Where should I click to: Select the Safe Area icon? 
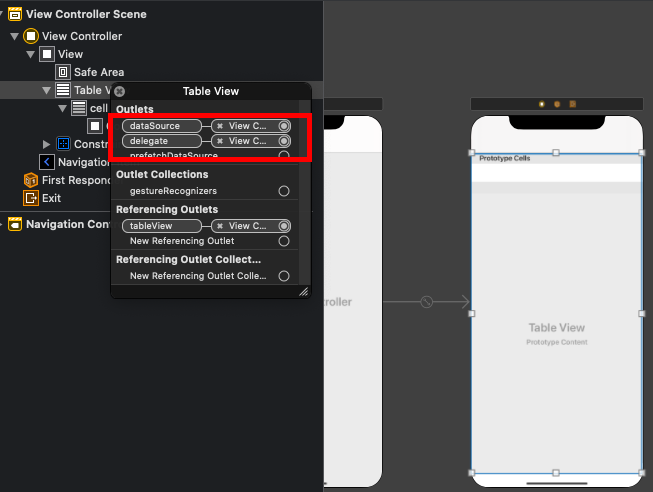click(63, 72)
